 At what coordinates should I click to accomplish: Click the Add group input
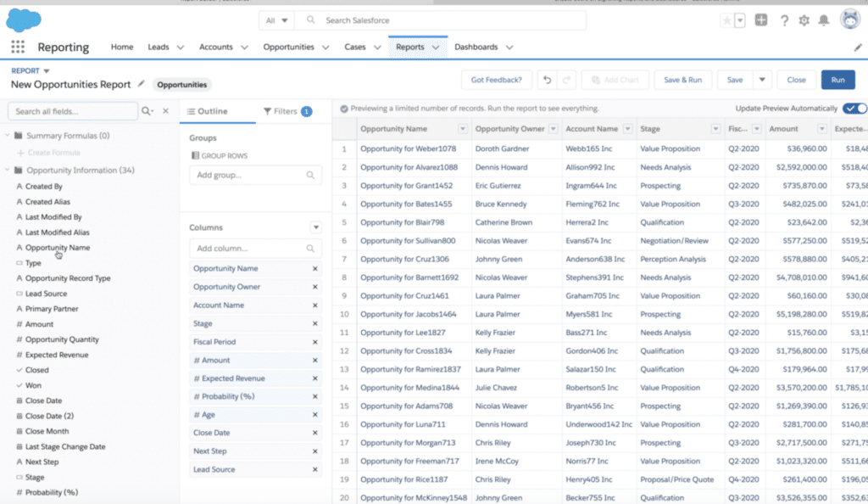tap(255, 175)
